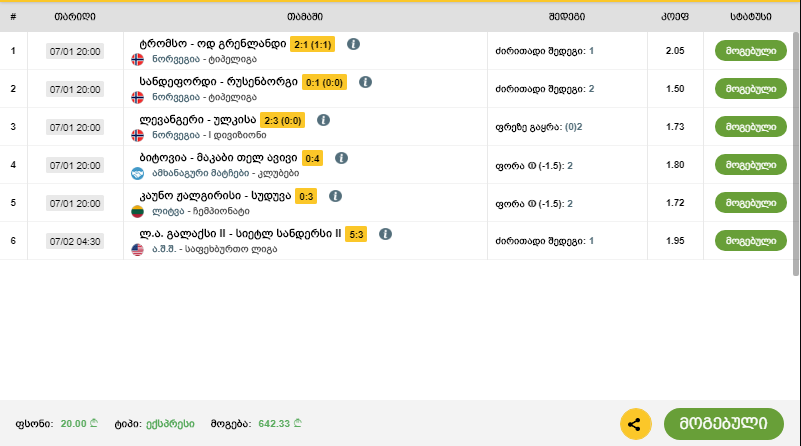Click coefficient 1.95
The width and height of the screenshot is (801, 446).
tap(675, 241)
